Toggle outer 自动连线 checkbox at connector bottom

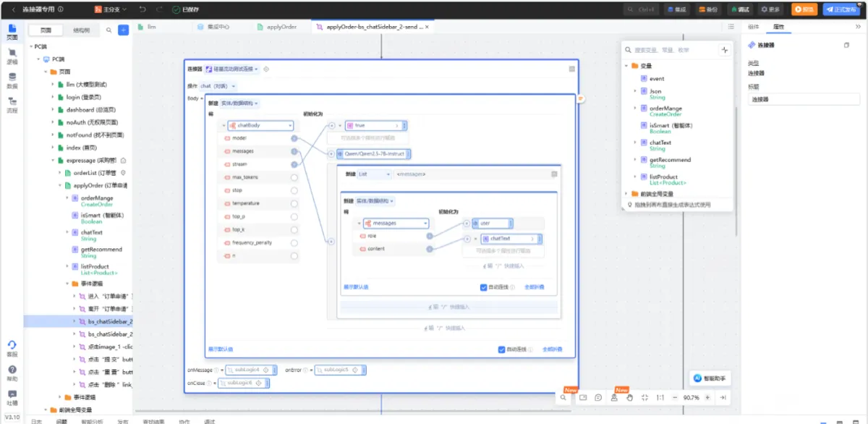502,349
